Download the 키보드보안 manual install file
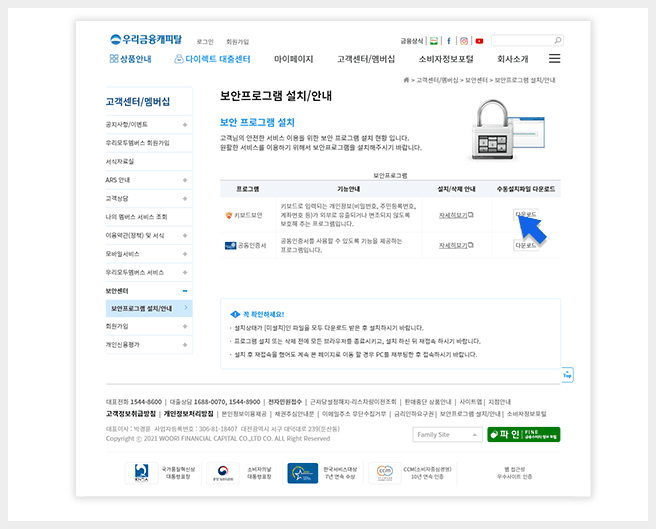This screenshot has width=656, height=529. 525,214
